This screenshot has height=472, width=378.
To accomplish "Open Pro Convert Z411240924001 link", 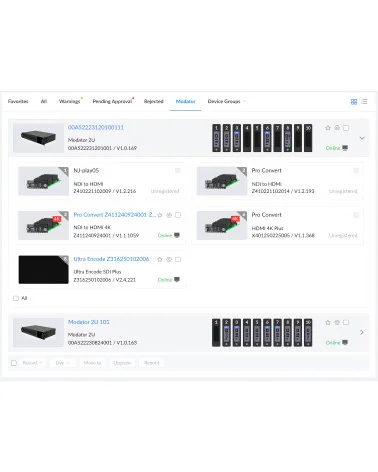I will 114,215.
